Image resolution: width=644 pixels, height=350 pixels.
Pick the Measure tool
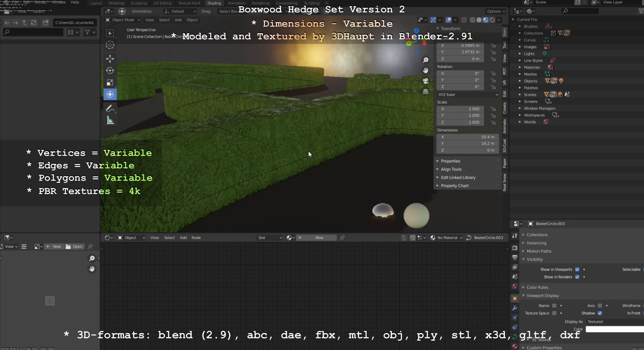110,121
